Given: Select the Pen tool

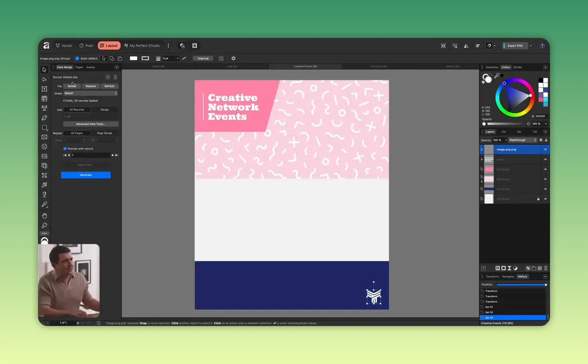Looking at the screenshot, I should [44, 118].
